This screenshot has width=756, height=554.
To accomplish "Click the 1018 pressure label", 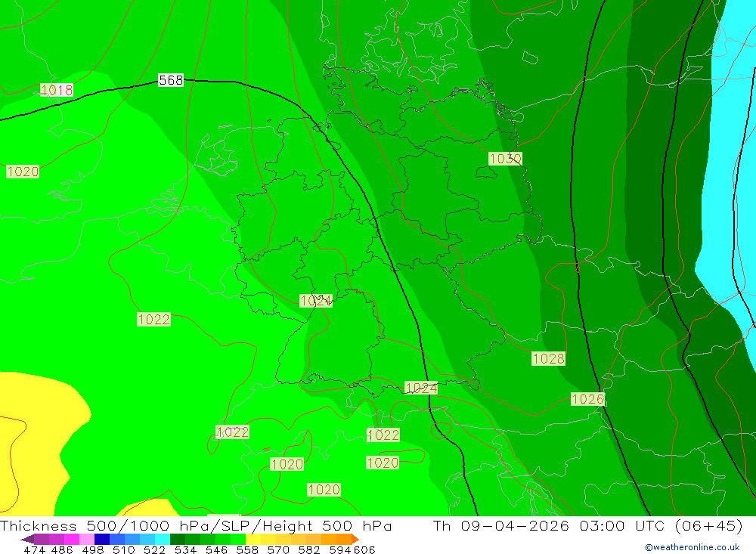I will tap(57, 90).
